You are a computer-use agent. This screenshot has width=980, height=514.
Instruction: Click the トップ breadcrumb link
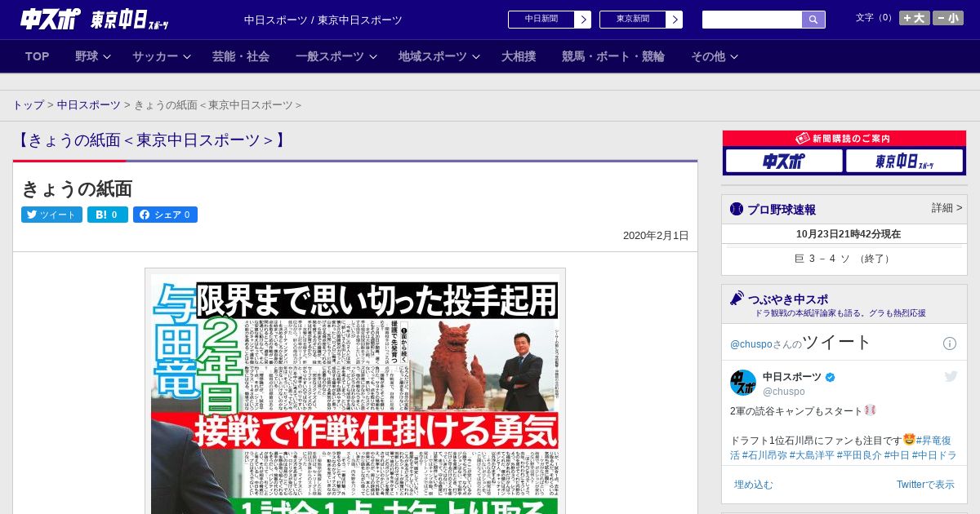[28, 105]
